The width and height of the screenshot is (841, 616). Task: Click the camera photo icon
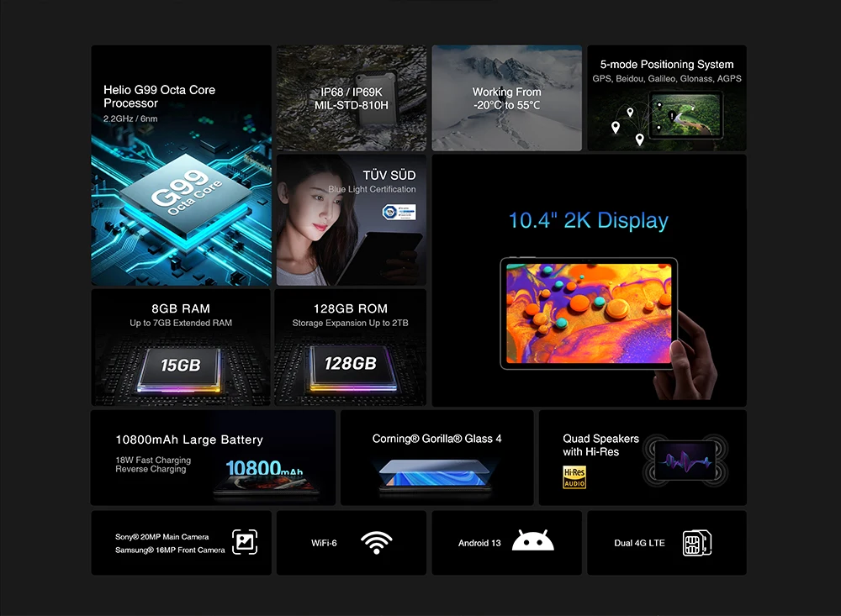pyautogui.click(x=245, y=542)
